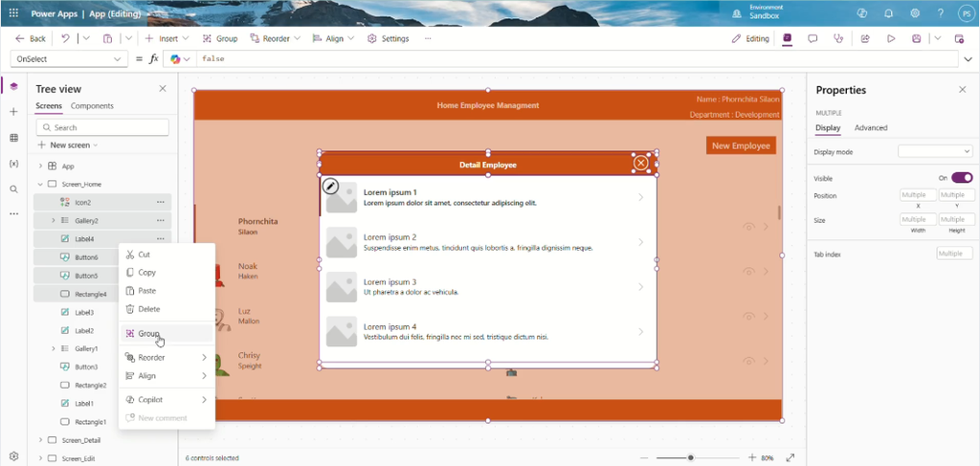Open Variables pane icon in left rail
Viewport: 980px width, 466px height.
point(13,164)
